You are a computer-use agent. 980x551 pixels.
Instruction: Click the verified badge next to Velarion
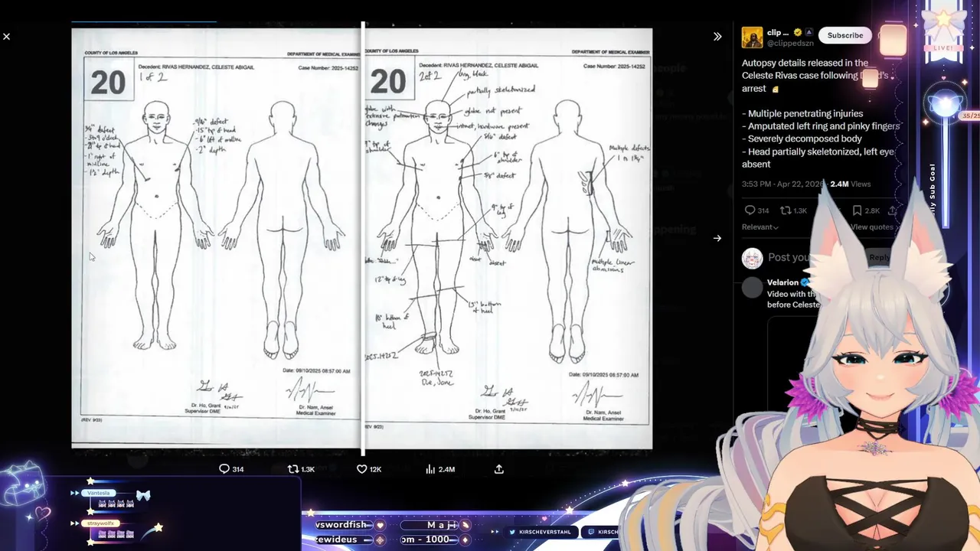(805, 282)
